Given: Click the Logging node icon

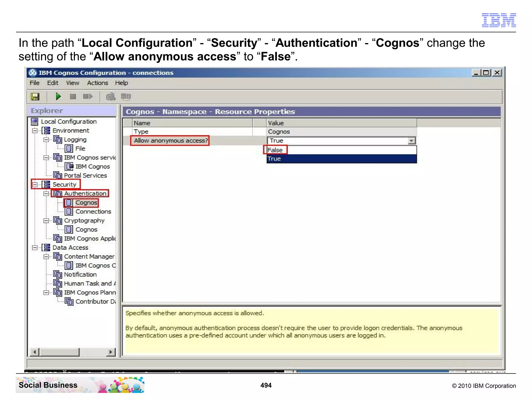Looking at the screenshot, I should 58,139.
